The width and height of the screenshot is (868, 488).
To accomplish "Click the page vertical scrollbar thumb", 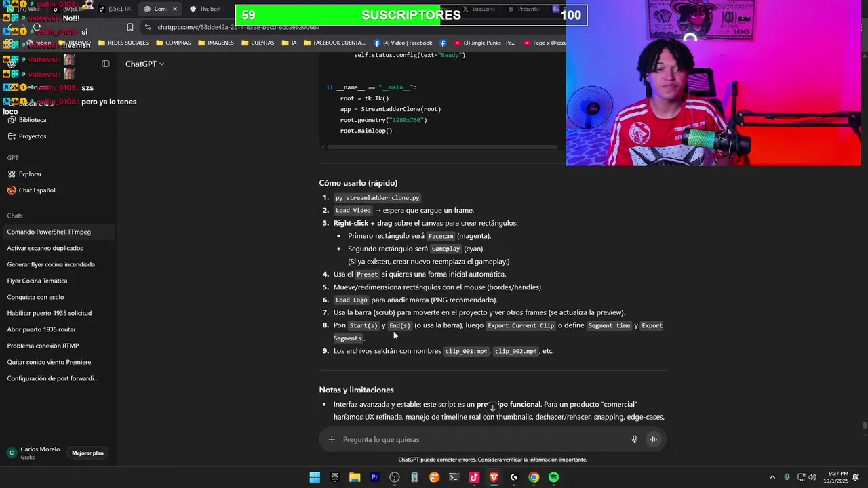I will coord(864,426).
